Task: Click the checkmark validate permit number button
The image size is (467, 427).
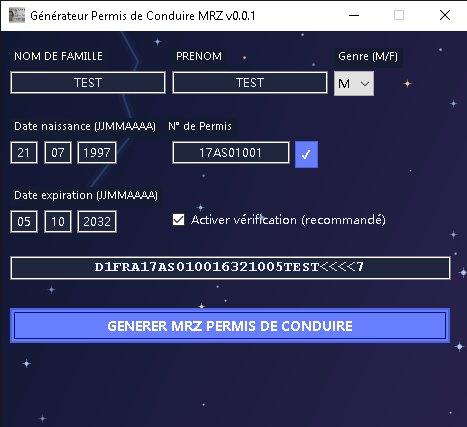Action: (306, 154)
